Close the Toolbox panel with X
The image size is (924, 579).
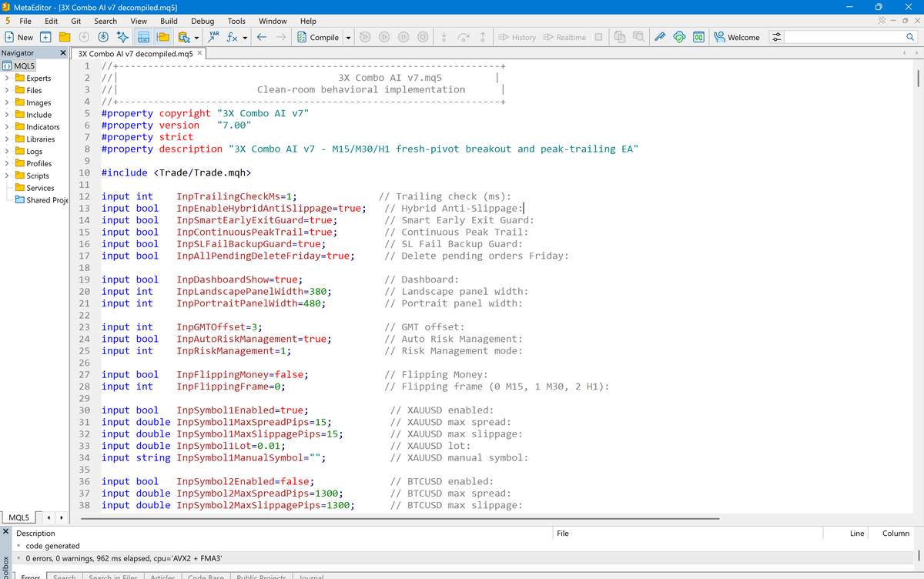pos(5,532)
